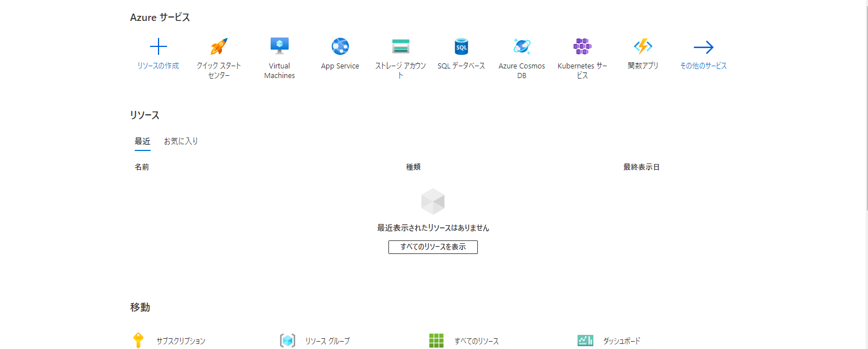This screenshot has width=868, height=349.
Task: Click すべてのリソースを表示 button
Action: pos(433,247)
